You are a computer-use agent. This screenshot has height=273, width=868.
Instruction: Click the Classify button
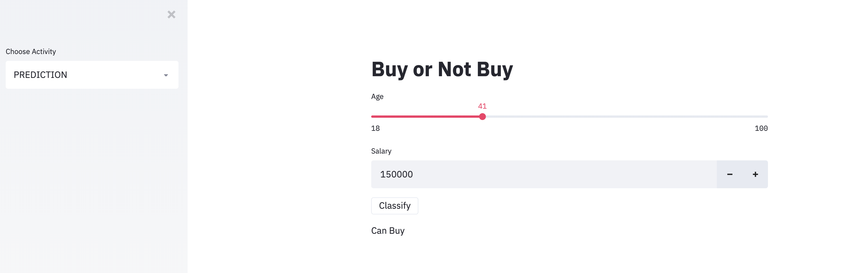point(394,206)
